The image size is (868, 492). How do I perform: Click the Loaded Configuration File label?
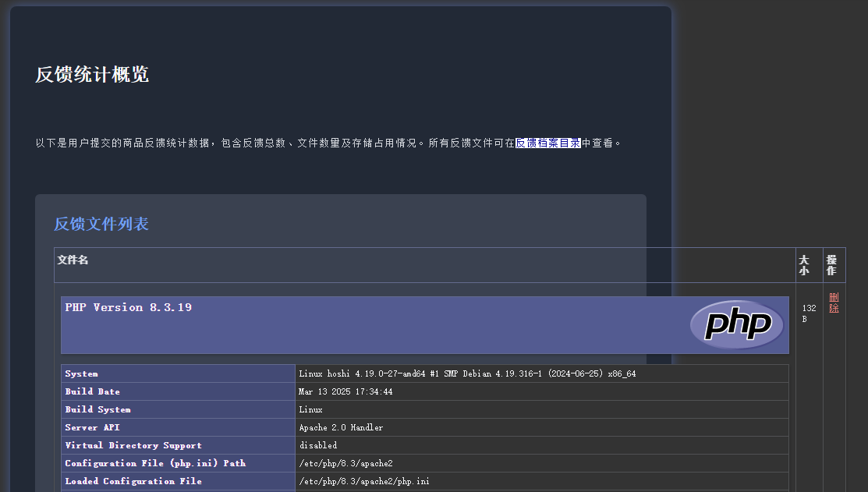[133, 481]
